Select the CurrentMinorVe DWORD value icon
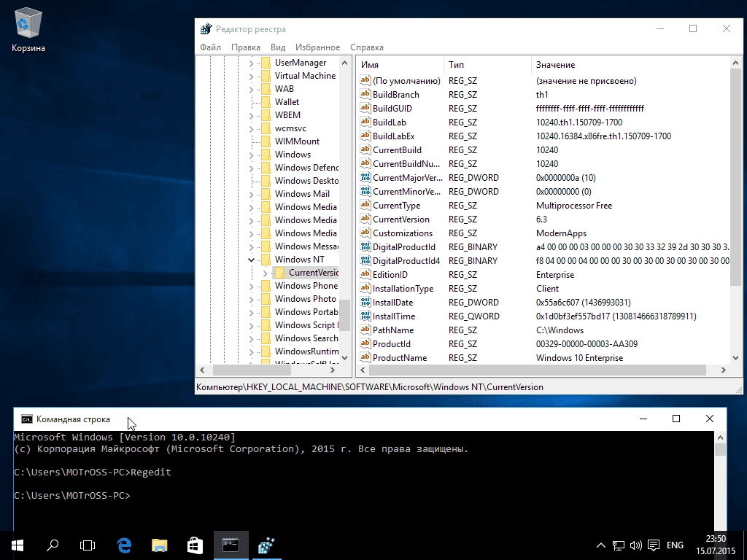This screenshot has width=747, height=560. [365, 192]
